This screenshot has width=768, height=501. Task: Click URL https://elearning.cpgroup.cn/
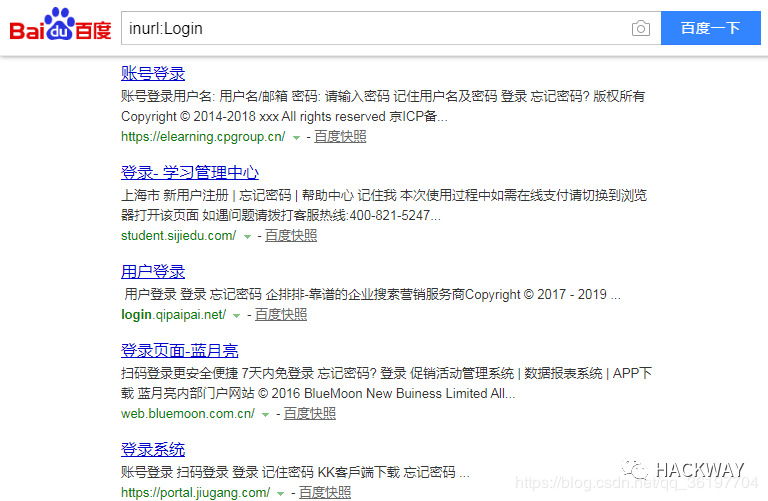click(x=203, y=137)
